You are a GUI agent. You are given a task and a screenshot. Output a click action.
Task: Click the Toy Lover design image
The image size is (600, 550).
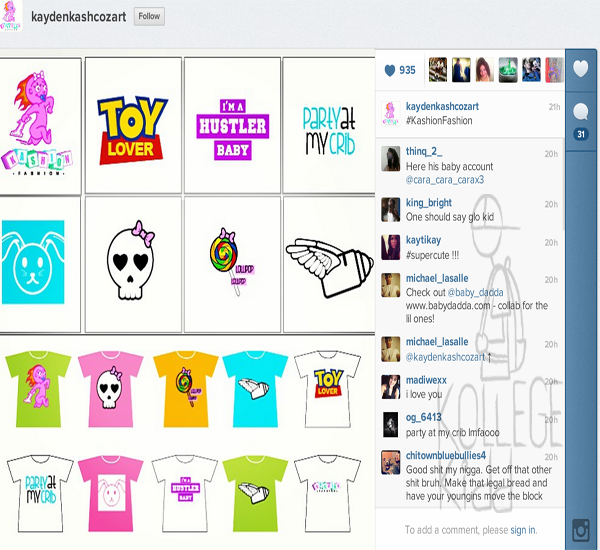(x=133, y=128)
